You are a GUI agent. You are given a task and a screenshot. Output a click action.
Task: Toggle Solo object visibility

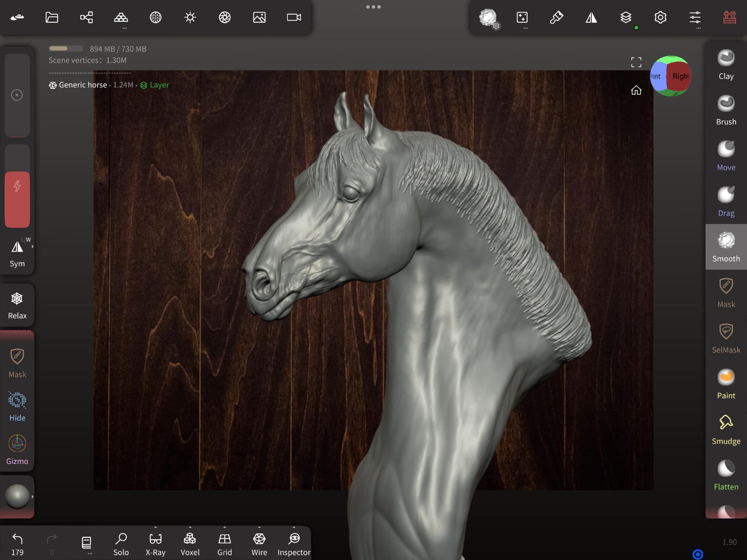[121, 544]
